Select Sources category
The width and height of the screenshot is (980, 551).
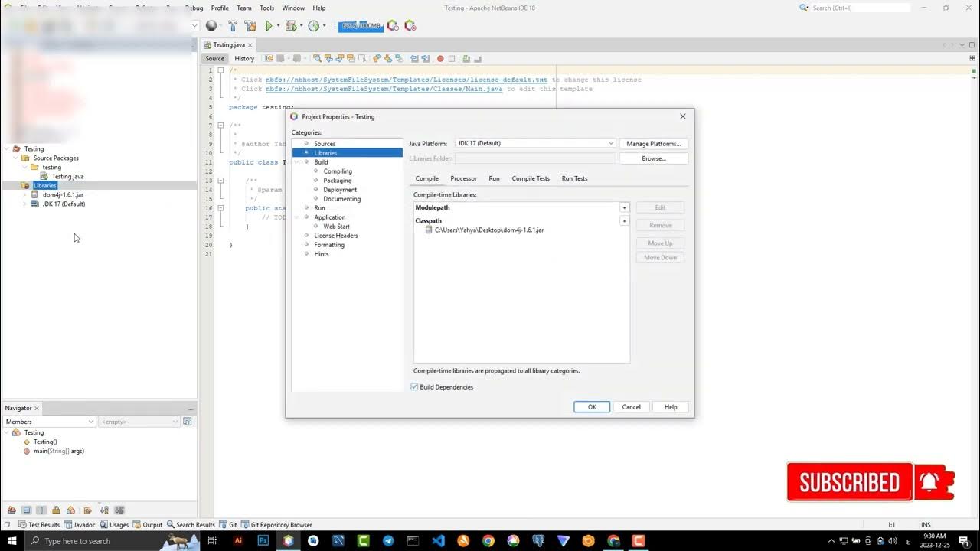tap(325, 144)
